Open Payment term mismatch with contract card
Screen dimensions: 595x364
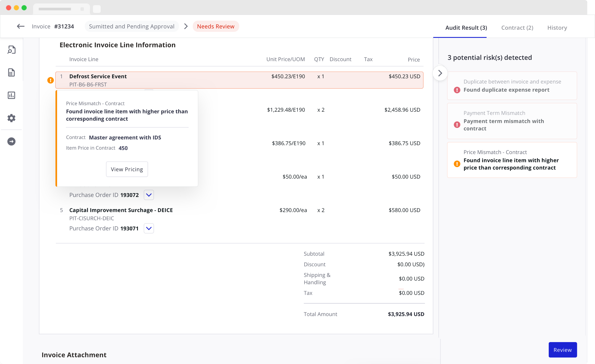coord(512,121)
